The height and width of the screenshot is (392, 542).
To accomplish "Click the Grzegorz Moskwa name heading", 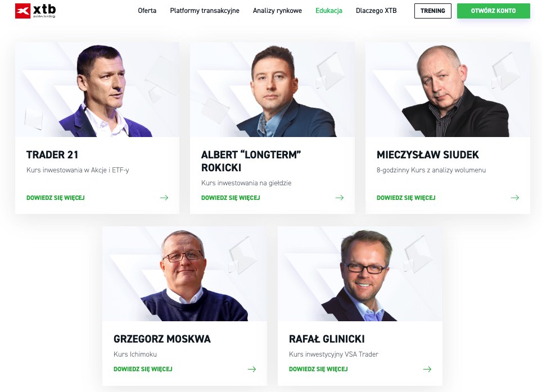I will (162, 339).
